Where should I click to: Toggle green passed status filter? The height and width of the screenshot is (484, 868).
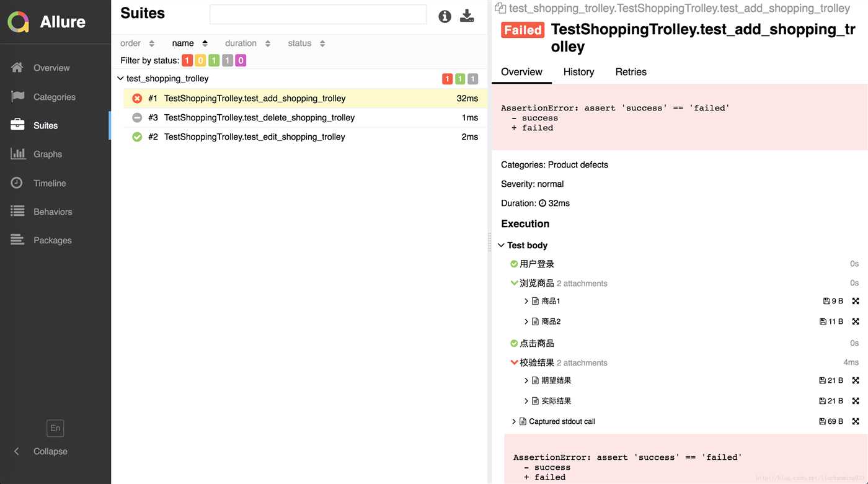click(x=214, y=60)
